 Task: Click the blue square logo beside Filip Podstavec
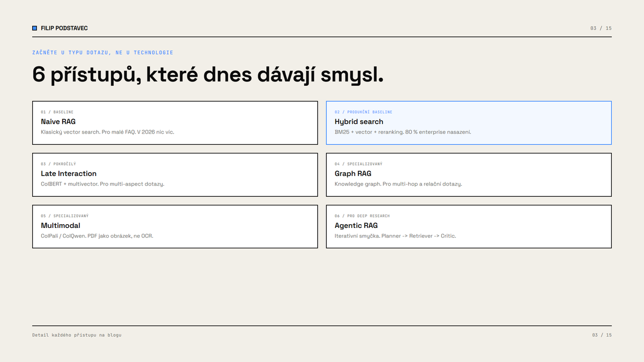click(x=35, y=28)
